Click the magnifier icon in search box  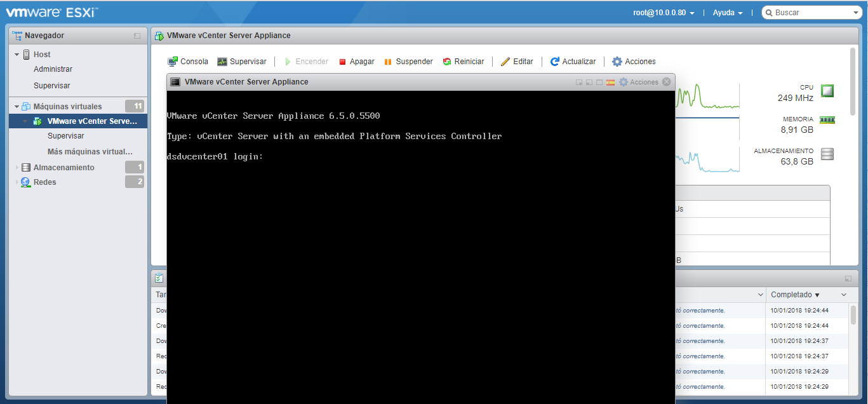coord(768,13)
